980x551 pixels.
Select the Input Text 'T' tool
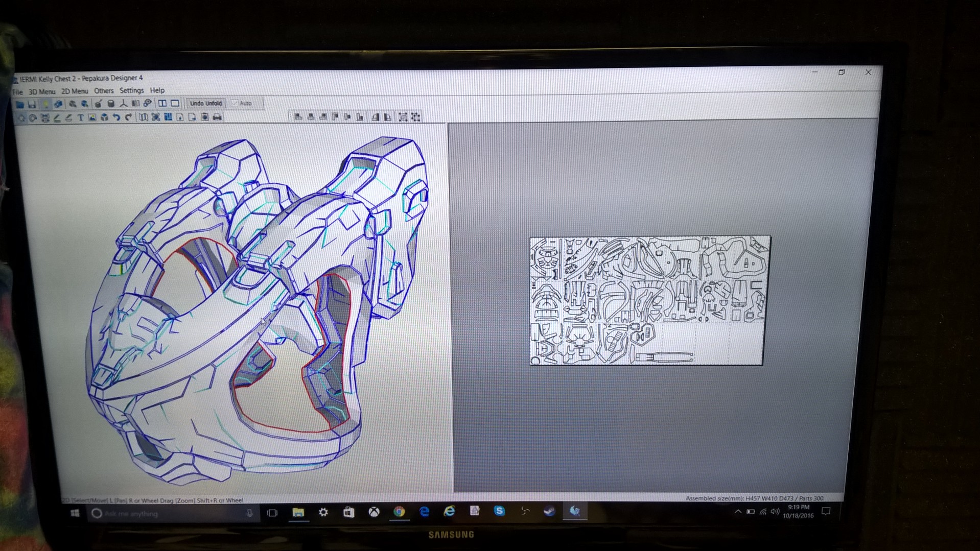point(81,117)
